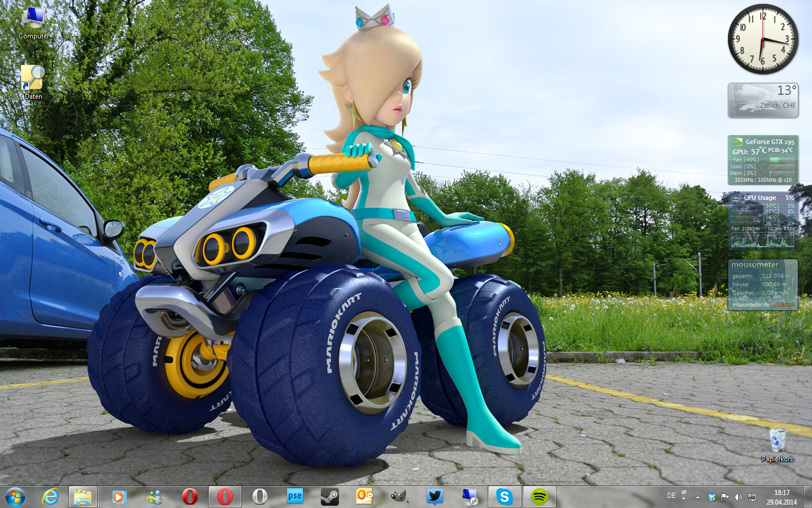Switch to the active red Opera window
Viewport: 812px width, 508px height.
[x=225, y=497]
